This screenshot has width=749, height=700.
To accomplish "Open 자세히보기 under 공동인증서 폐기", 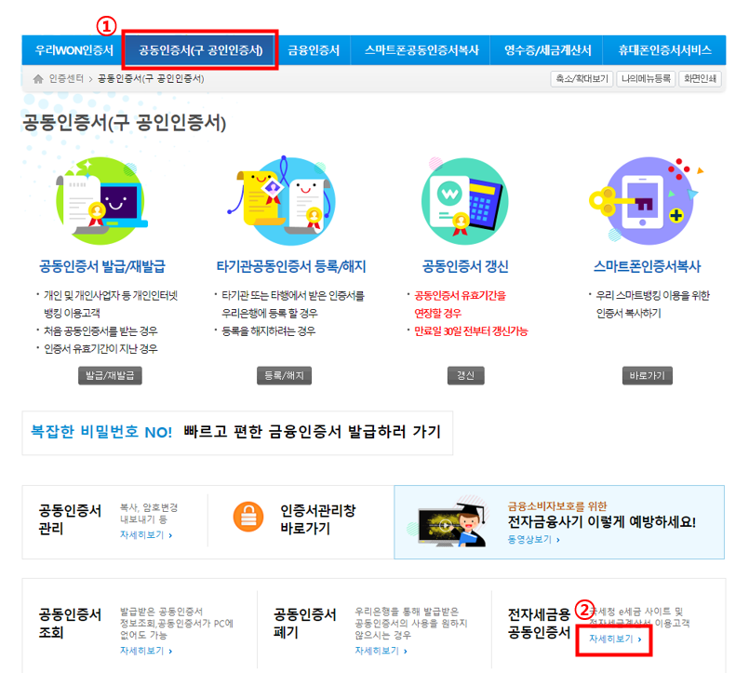I will click(381, 651).
